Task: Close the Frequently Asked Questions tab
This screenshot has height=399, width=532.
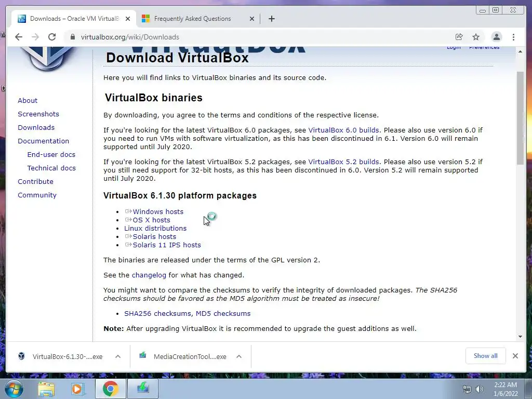Action: (252, 19)
